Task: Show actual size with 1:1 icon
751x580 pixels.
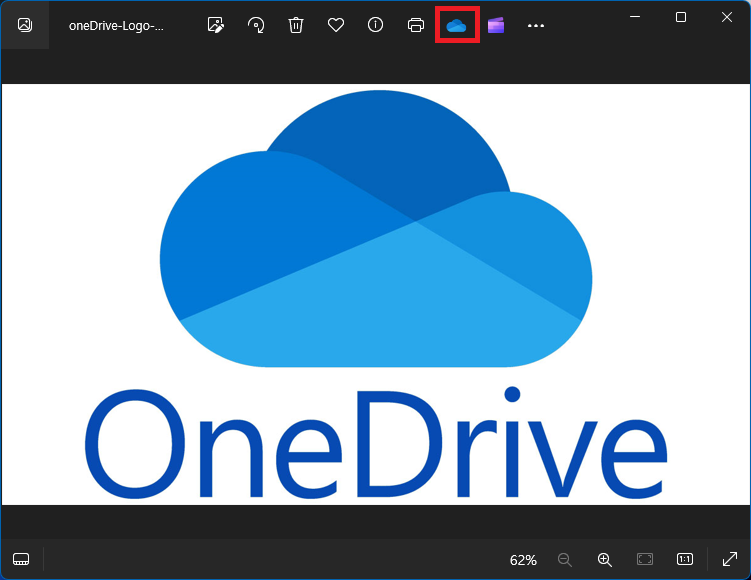Action: point(684,559)
